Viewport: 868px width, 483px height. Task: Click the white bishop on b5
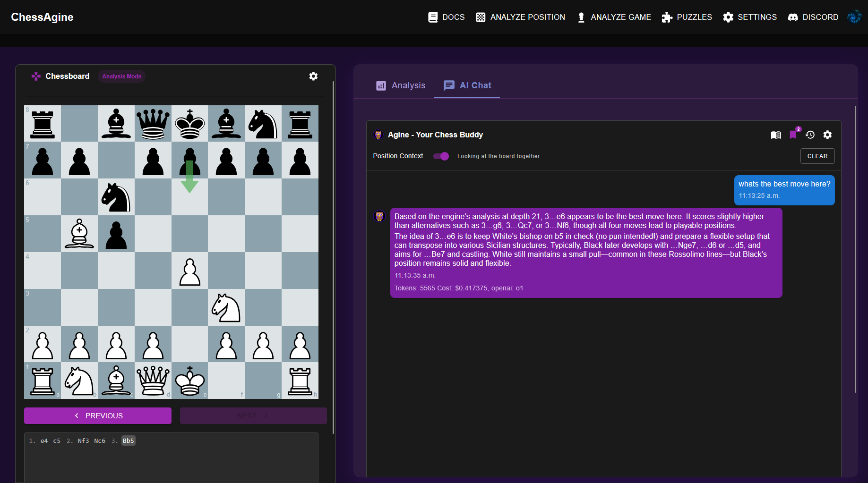79,234
